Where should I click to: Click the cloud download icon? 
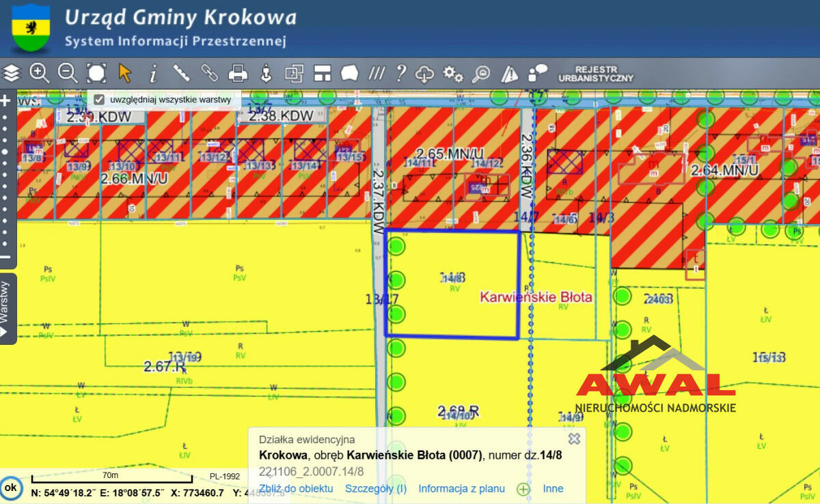click(x=425, y=72)
